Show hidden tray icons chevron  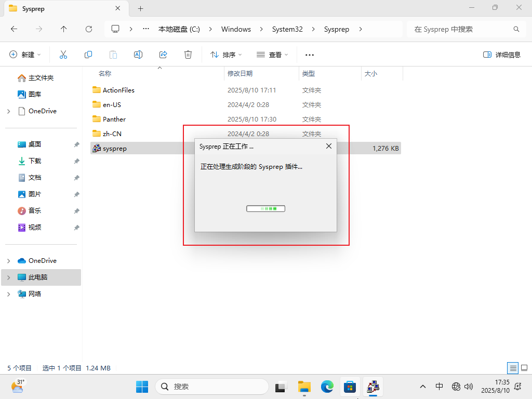point(423,387)
